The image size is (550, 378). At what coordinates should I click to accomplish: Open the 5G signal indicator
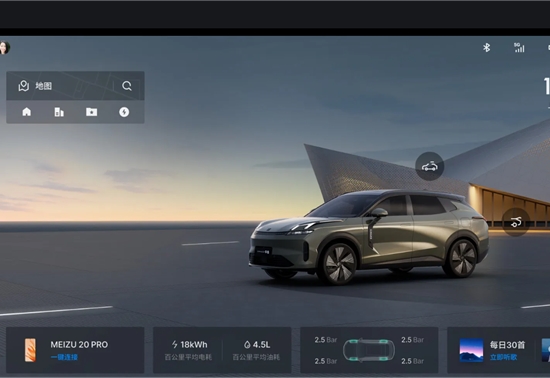519,48
